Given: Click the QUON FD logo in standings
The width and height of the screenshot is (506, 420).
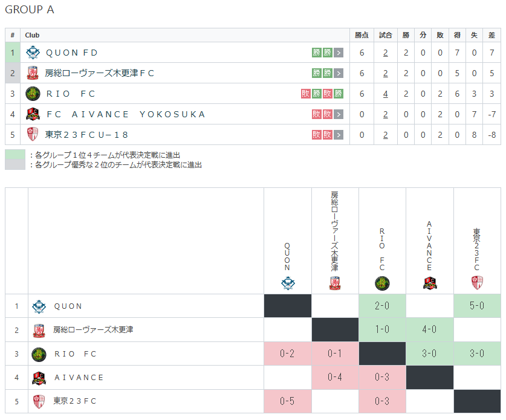Looking at the screenshot, I should (x=33, y=53).
